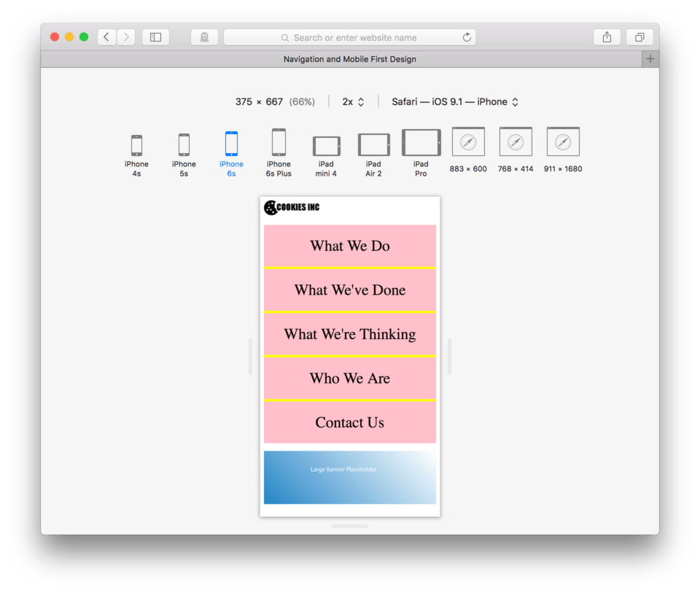Screen dimensions: 700x593
Task: Grab the bottom viewport resize handle
Action: coord(350,527)
